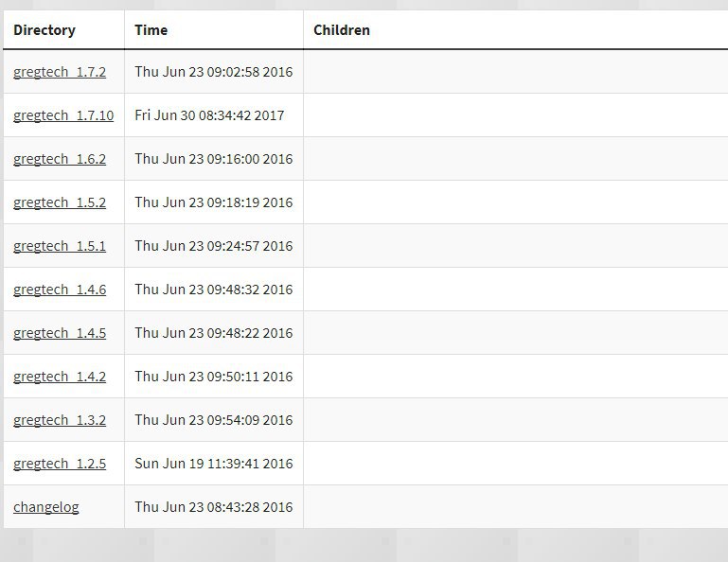Viewport: 728px width, 562px height.
Task: Click the Directory column header
Action: click(44, 30)
